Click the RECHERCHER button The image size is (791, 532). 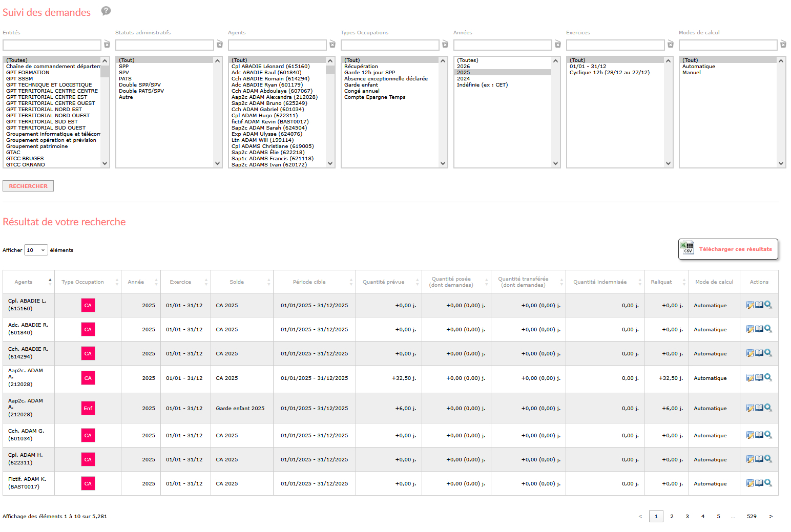(28, 186)
